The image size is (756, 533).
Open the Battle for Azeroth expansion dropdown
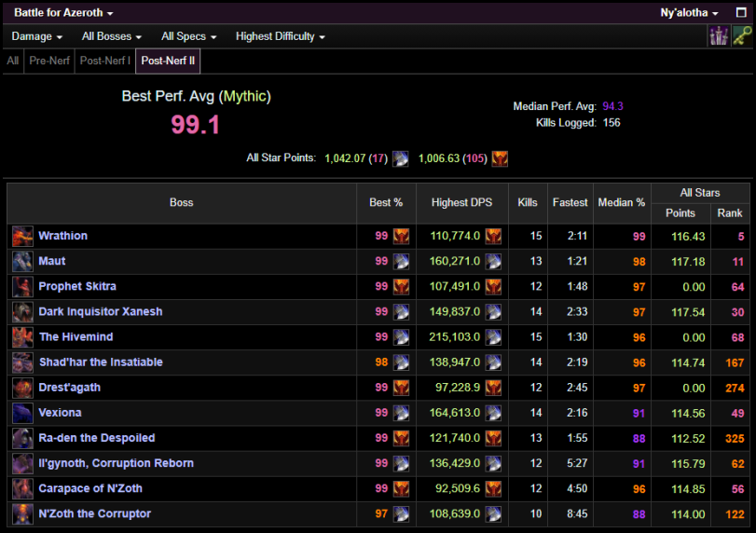point(63,13)
